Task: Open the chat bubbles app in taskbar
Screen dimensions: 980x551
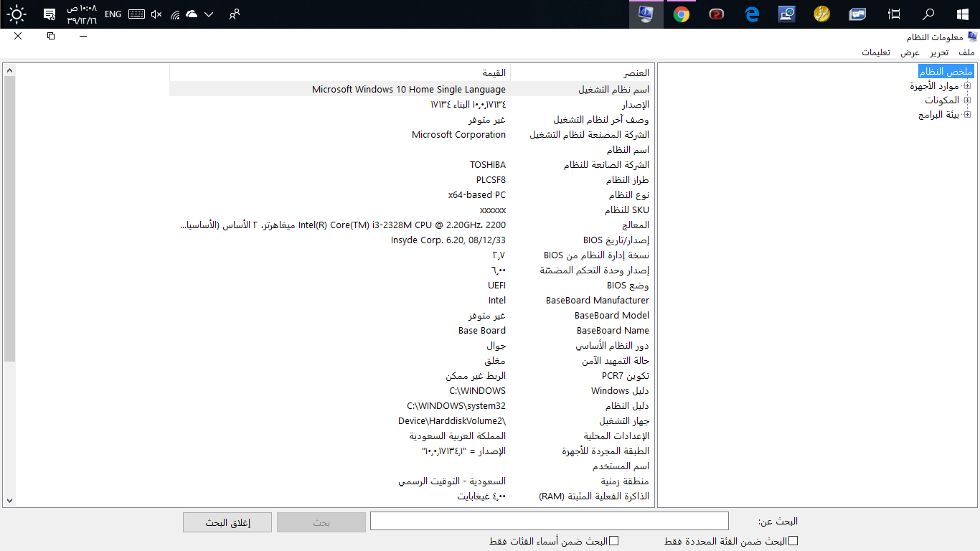Action: click(x=857, y=14)
